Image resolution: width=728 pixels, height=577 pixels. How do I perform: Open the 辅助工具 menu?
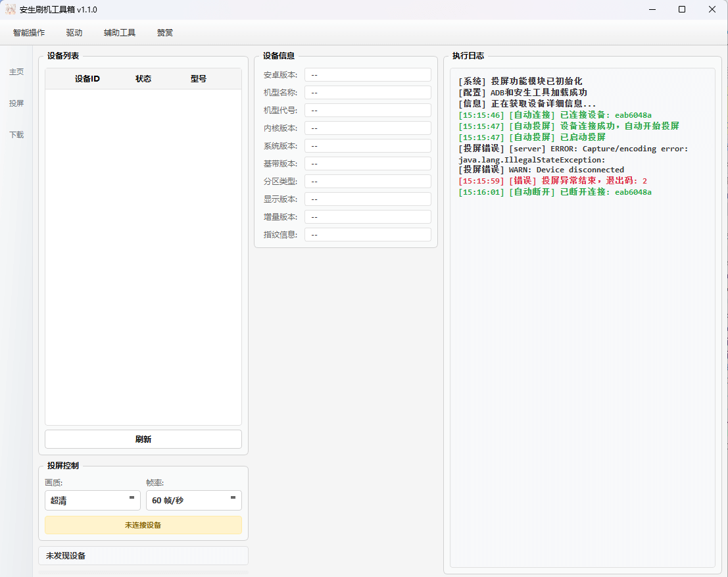119,32
